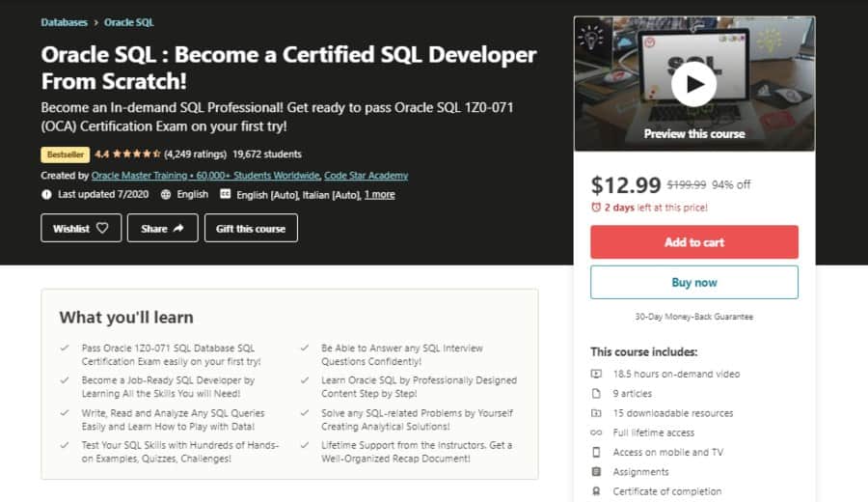Viewport: 868px width, 502px height.
Task: Click Gift this course button
Action: [251, 228]
